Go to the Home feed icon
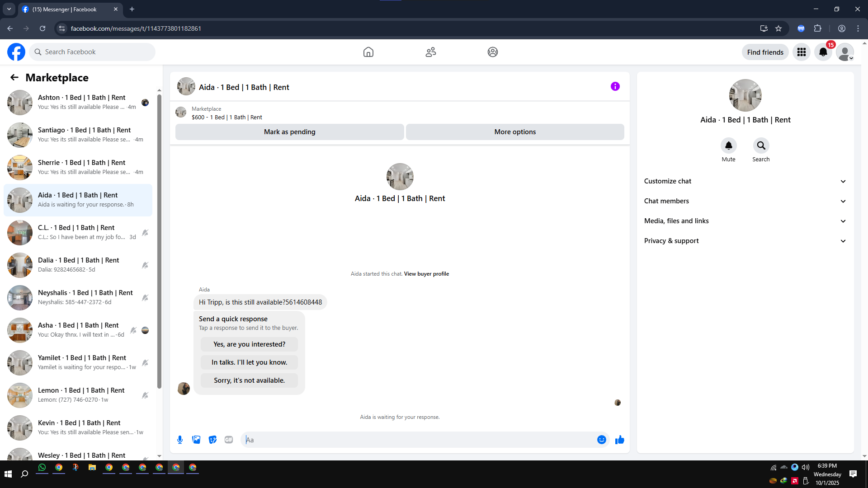This screenshot has width=868, height=488. pyautogui.click(x=368, y=52)
